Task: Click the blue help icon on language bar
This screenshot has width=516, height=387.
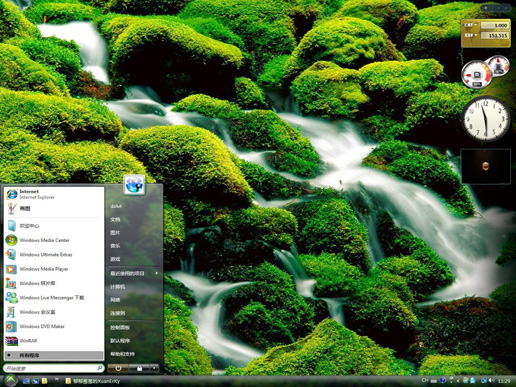Action: point(443,380)
